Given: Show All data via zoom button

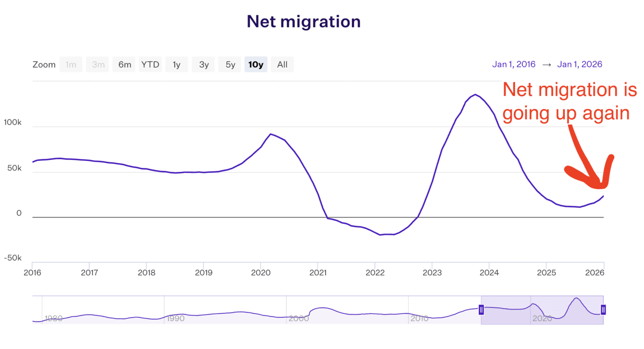Looking at the screenshot, I should coord(282,64).
